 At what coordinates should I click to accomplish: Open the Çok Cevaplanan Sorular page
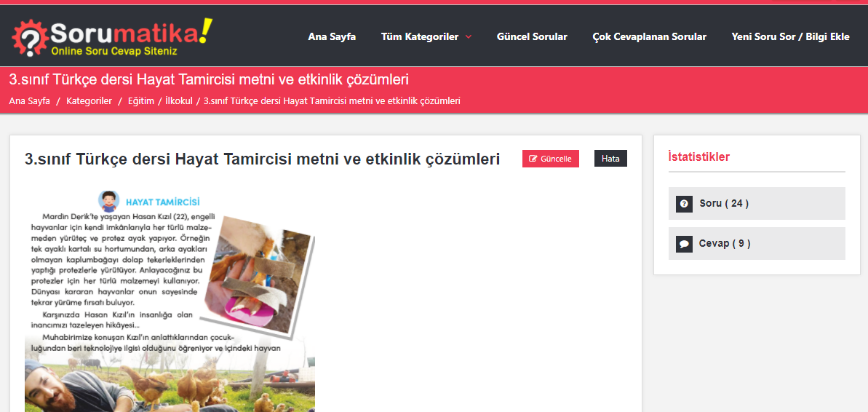tap(649, 36)
